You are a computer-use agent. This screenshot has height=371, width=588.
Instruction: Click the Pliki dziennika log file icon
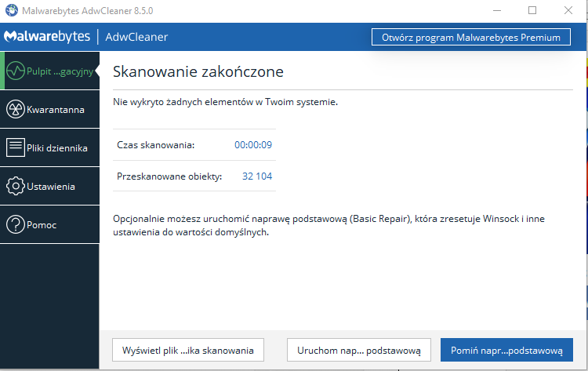pyautogui.click(x=16, y=147)
